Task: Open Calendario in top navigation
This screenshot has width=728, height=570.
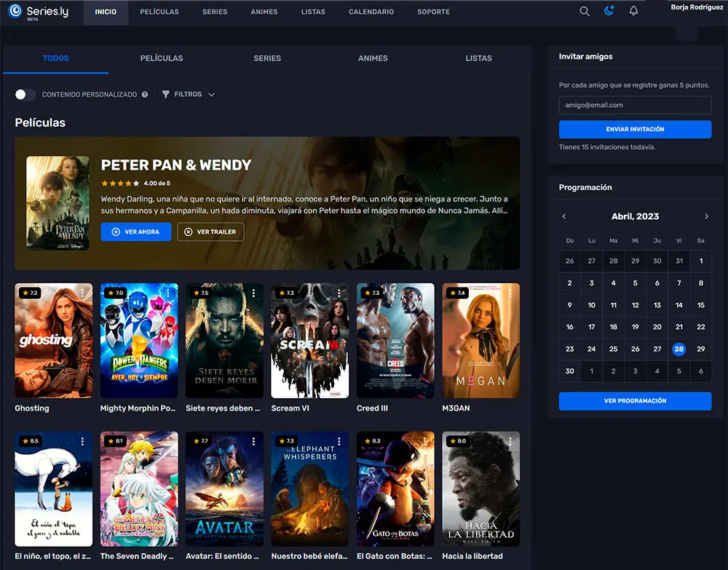Action: 371,12
